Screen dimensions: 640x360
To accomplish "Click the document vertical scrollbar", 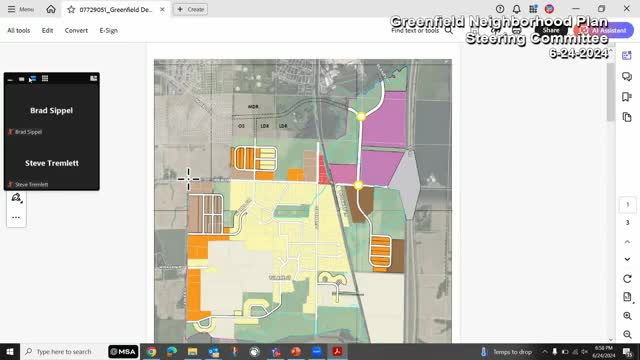I will pos(611,92).
